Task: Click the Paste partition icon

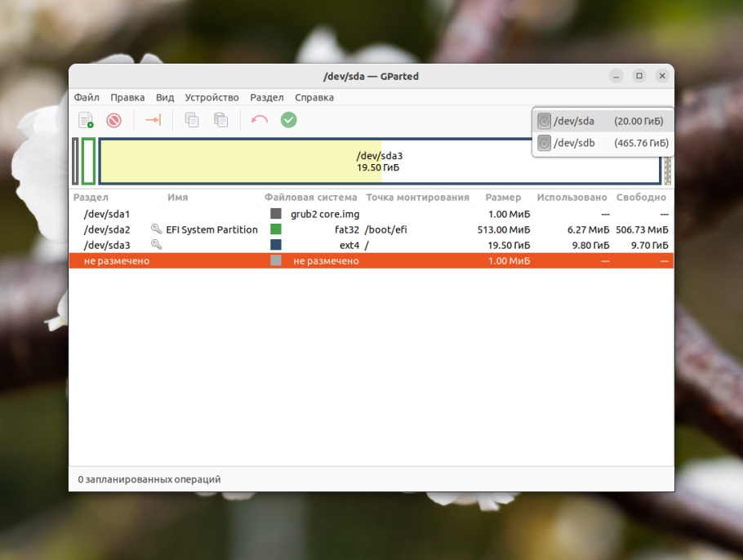Action: point(220,120)
